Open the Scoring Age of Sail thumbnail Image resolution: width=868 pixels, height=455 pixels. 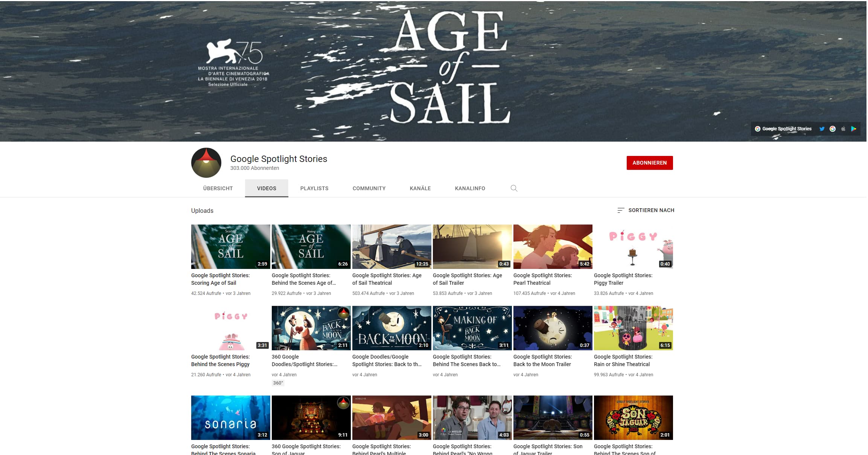[231, 247]
